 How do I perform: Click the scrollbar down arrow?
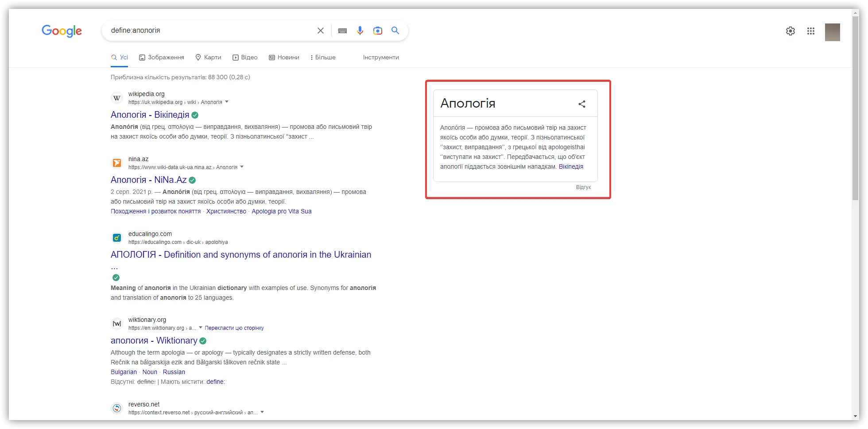[856, 416]
